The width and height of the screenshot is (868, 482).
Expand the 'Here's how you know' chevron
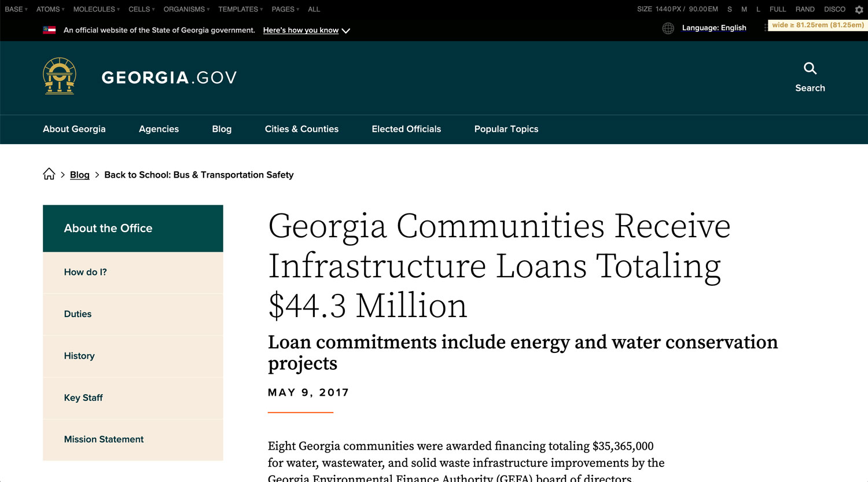(346, 31)
